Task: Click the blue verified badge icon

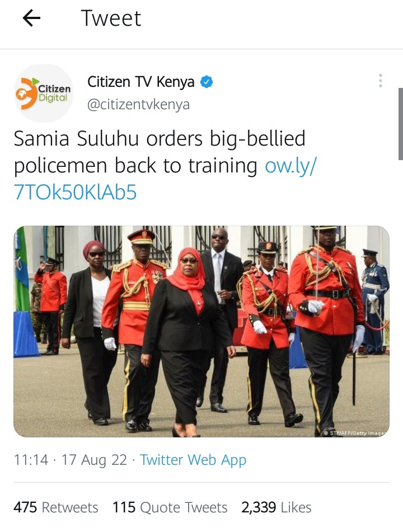Action: point(207,82)
